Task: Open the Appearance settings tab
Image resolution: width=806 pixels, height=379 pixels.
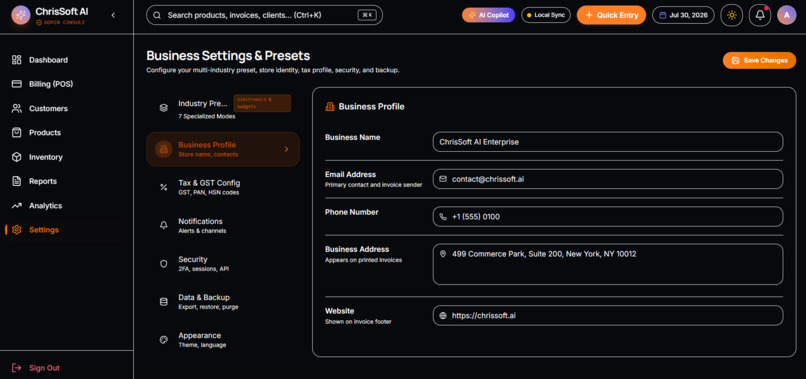Action: point(223,339)
